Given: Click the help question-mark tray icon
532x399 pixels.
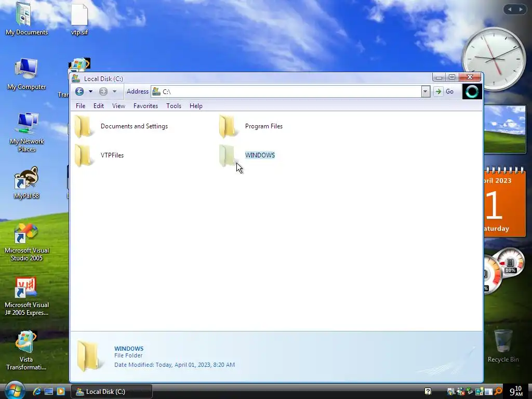Looking at the screenshot, I should (428, 392).
